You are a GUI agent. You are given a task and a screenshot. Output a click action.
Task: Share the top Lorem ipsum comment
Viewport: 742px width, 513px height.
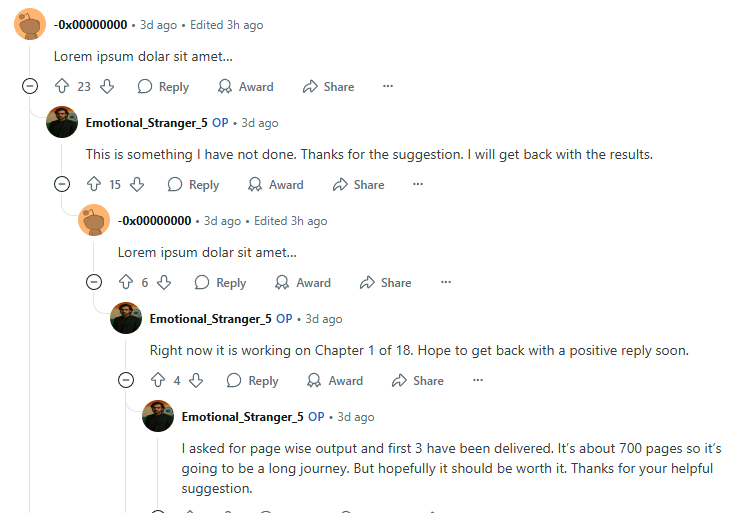(x=328, y=87)
